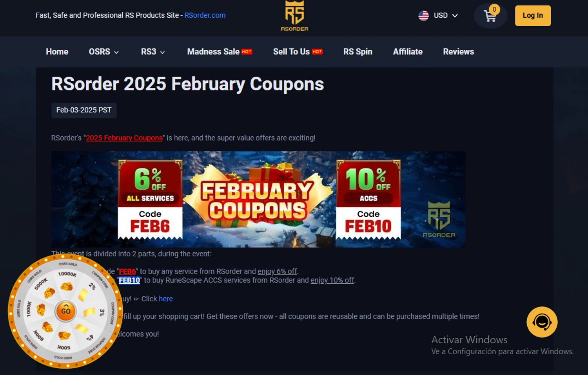Open the Reviews page

coord(458,52)
